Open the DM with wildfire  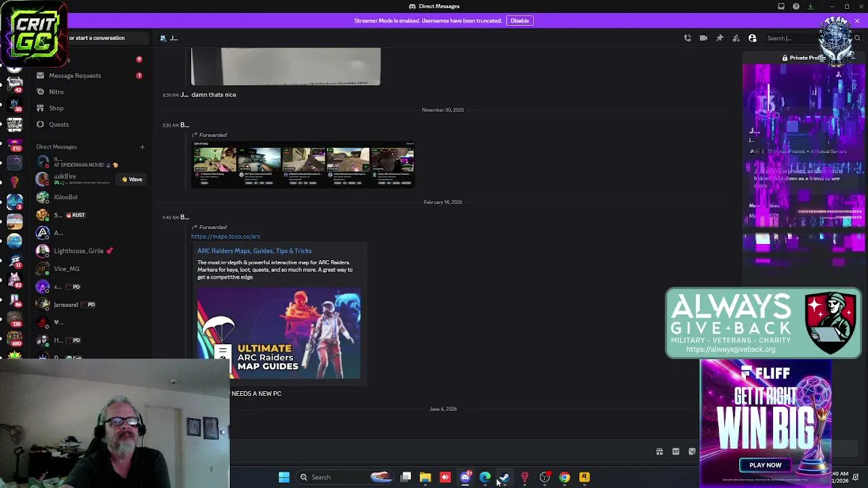pos(75,179)
